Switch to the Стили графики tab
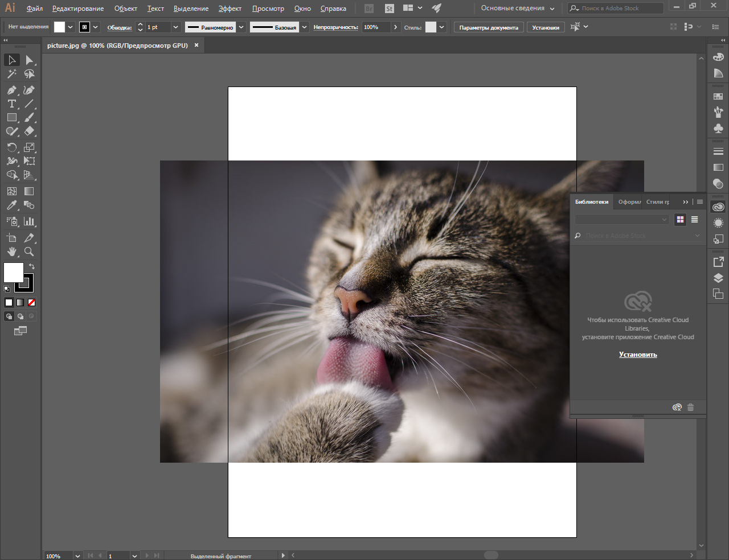The height and width of the screenshot is (560, 729). pyautogui.click(x=656, y=201)
